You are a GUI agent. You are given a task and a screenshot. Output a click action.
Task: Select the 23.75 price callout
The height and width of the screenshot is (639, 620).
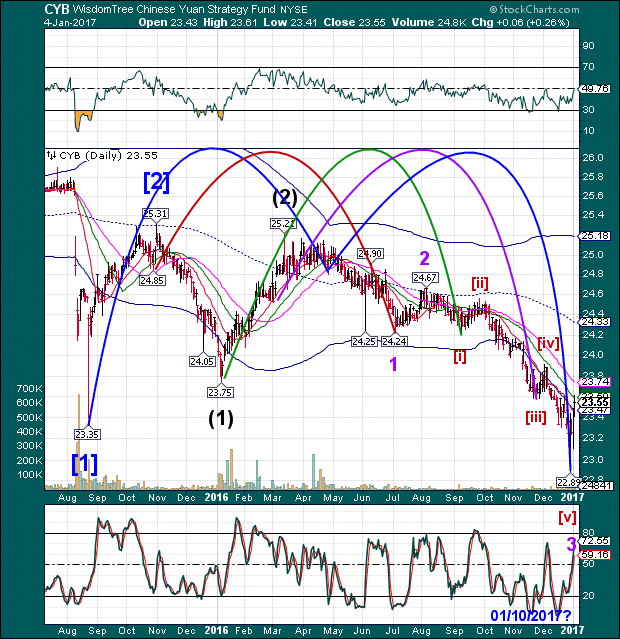[x=220, y=391]
